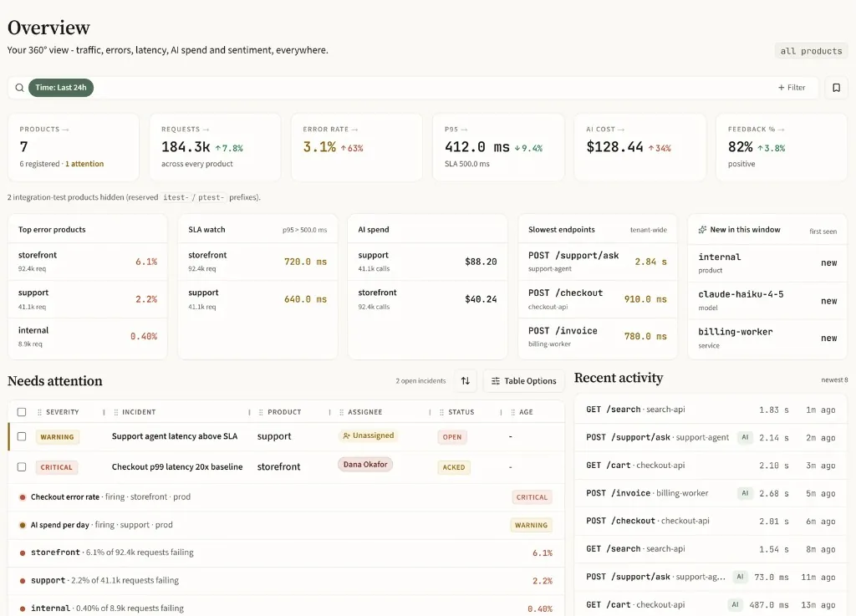856x616 pixels.
Task: Click sparkle icon beside New in this window
Action: pyautogui.click(x=702, y=230)
